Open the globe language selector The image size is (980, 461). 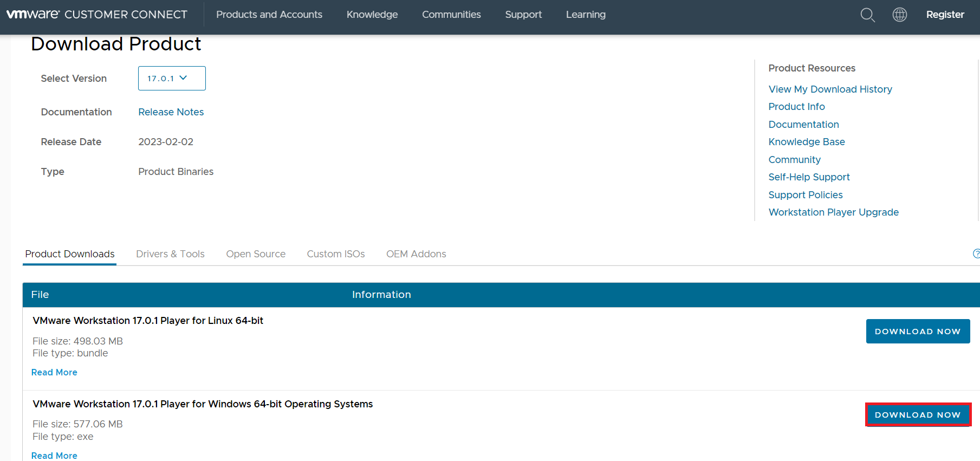click(899, 15)
